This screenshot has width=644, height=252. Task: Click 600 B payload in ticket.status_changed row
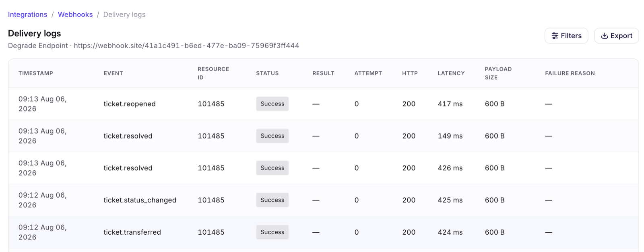click(495, 200)
